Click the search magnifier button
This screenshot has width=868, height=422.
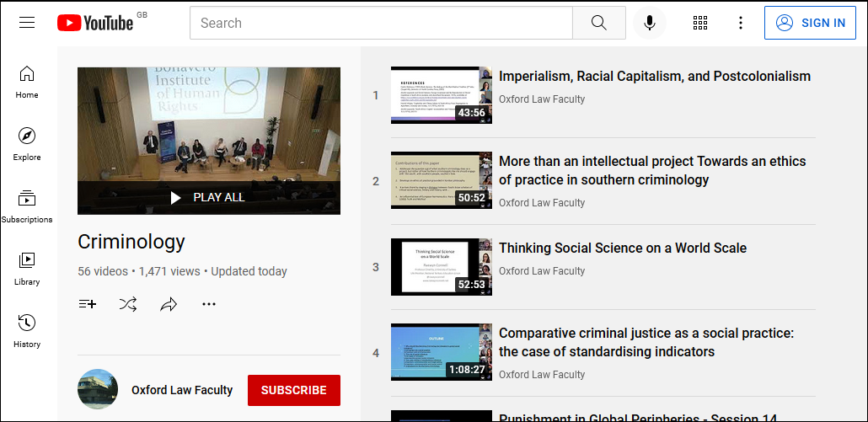pyautogui.click(x=599, y=23)
